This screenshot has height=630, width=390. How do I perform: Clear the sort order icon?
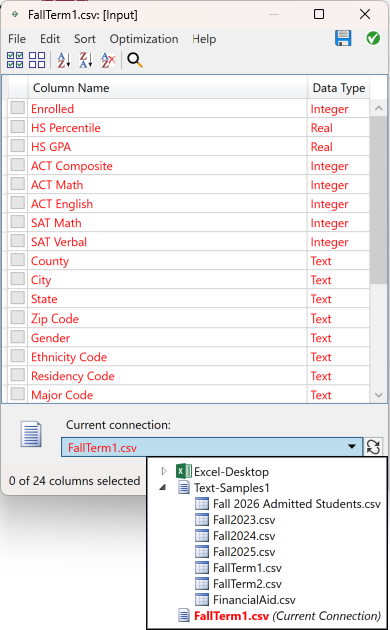click(108, 60)
